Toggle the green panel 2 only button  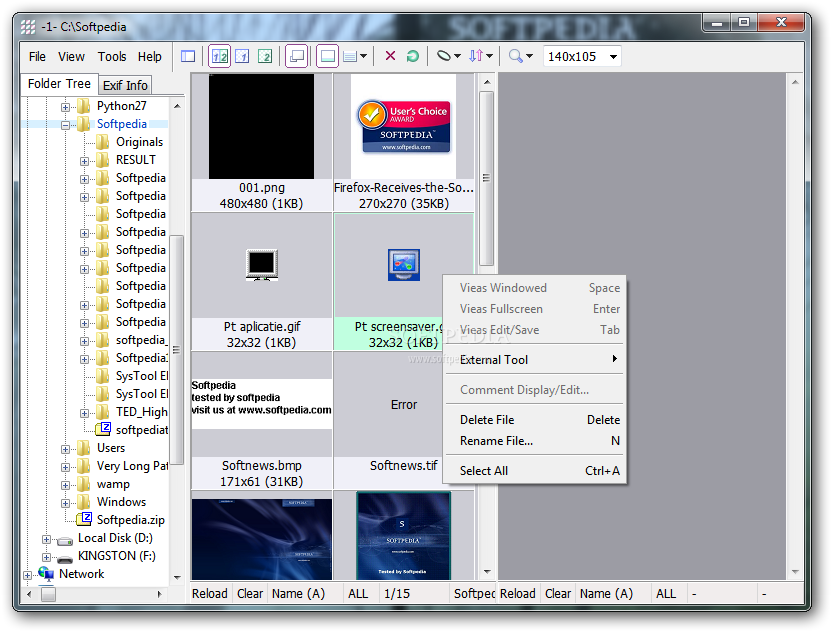264,56
